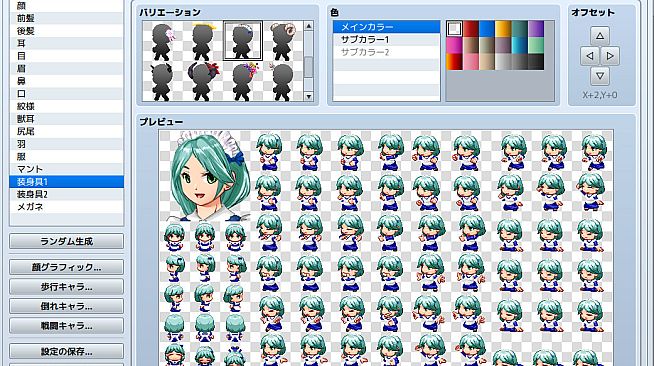Screen dimensions: 654x366
Task: Select the red spiky feather accessory variation
Action: (x=203, y=81)
